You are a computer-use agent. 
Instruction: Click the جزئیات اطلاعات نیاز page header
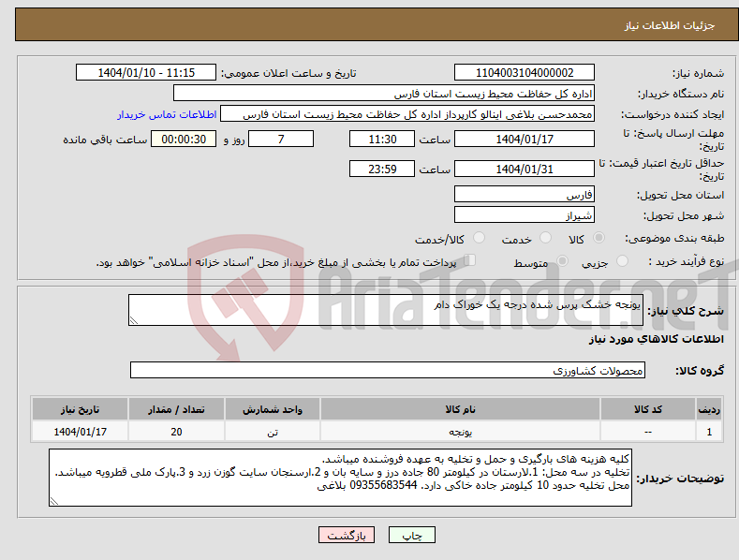pyautogui.click(x=670, y=25)
